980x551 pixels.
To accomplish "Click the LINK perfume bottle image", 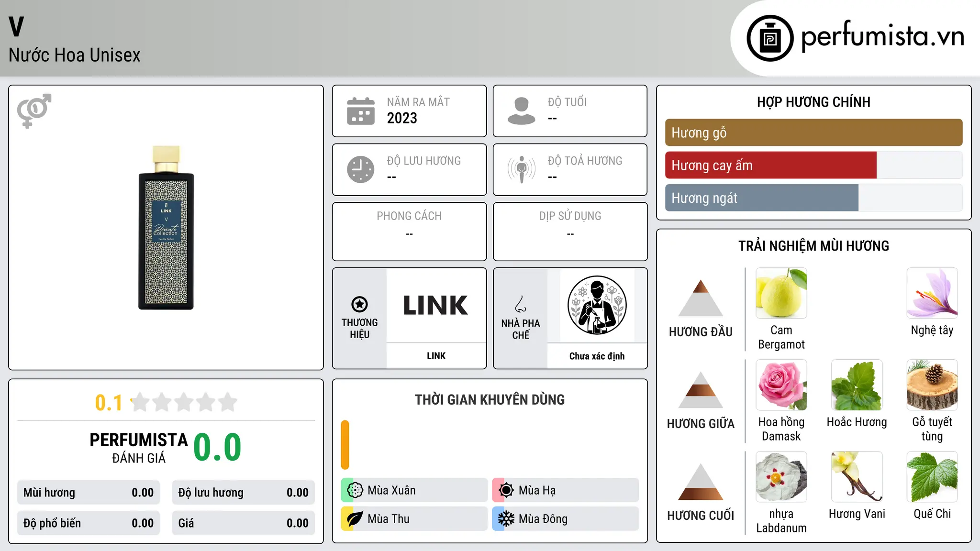I will click(x=166, y=228).
